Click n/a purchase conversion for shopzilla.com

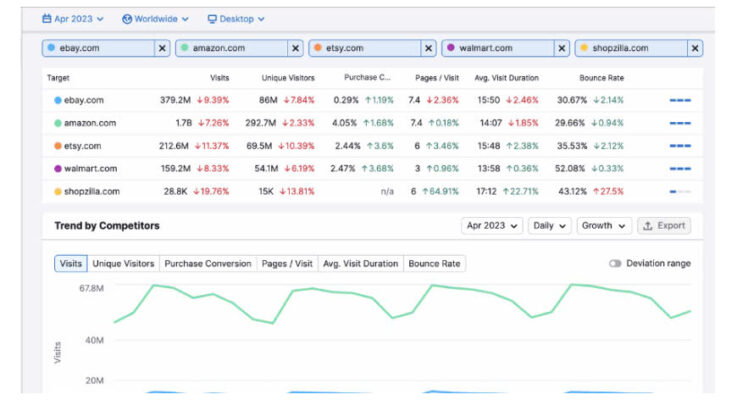(387, 192)
